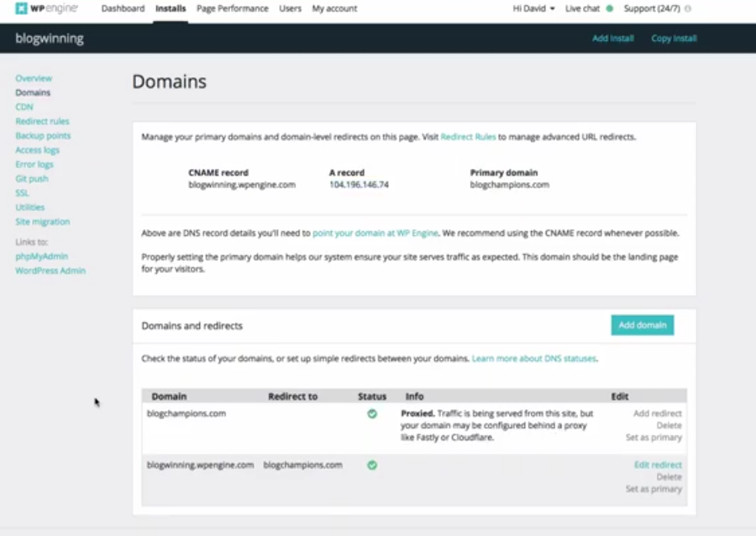The width and height of the screenshot is (756, 536).
Task: Open phpMyAdmin link
Action: coord(41,256)
